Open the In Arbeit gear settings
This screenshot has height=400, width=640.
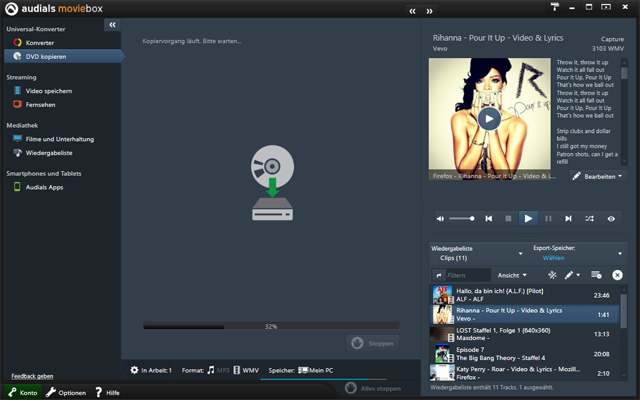pos(134,370)
